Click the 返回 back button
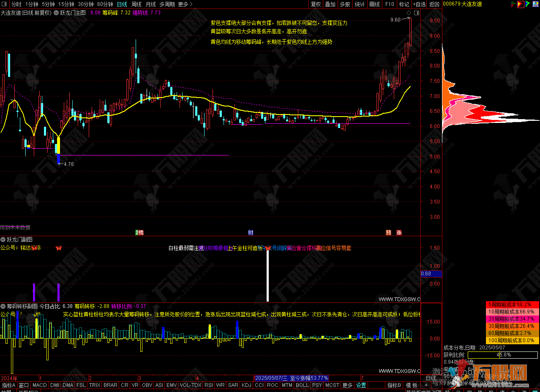The width and height of the screenshot is (540, 392). point(434,4)
